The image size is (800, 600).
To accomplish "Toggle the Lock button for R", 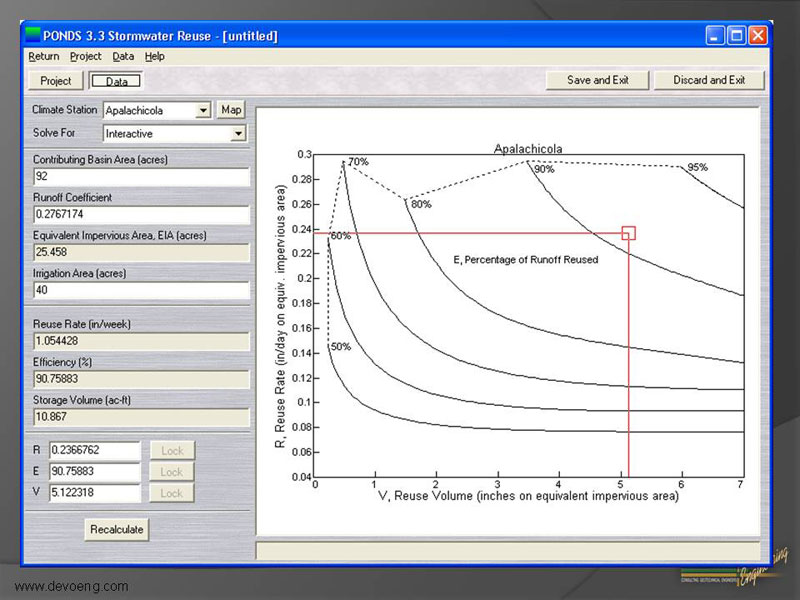I will coord(172,451).
